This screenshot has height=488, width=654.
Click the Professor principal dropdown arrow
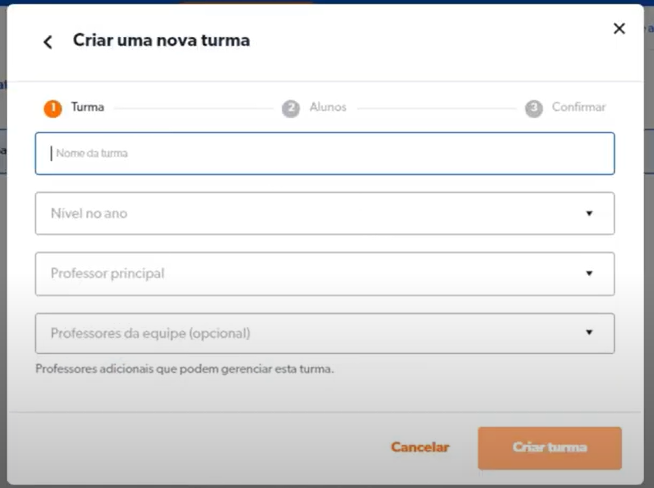click(589, 273)
